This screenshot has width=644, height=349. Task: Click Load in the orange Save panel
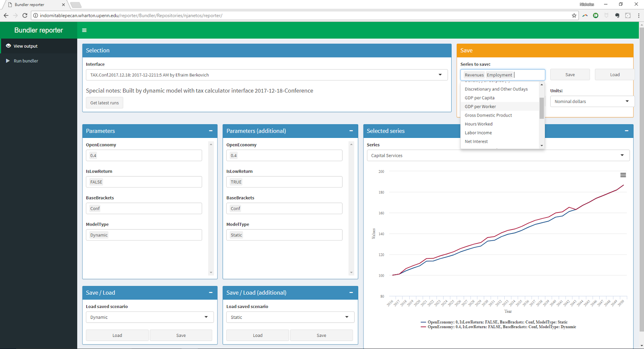pyautogui.click(x=615, y=75)
